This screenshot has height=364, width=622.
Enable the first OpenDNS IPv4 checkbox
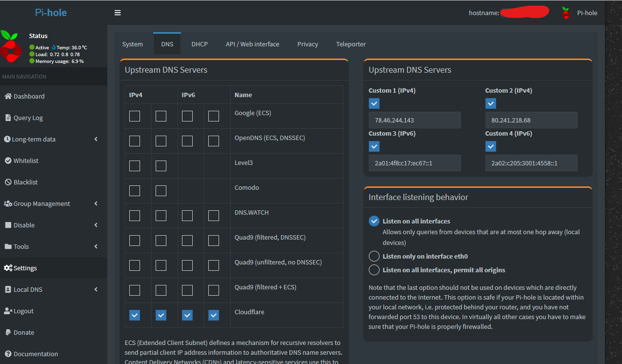coord(135,141)
